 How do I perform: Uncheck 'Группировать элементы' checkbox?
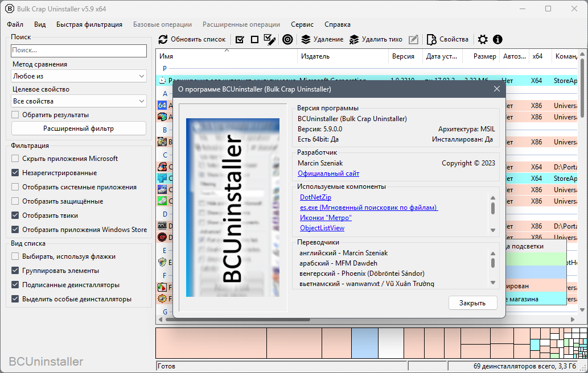tap(15, 271)
